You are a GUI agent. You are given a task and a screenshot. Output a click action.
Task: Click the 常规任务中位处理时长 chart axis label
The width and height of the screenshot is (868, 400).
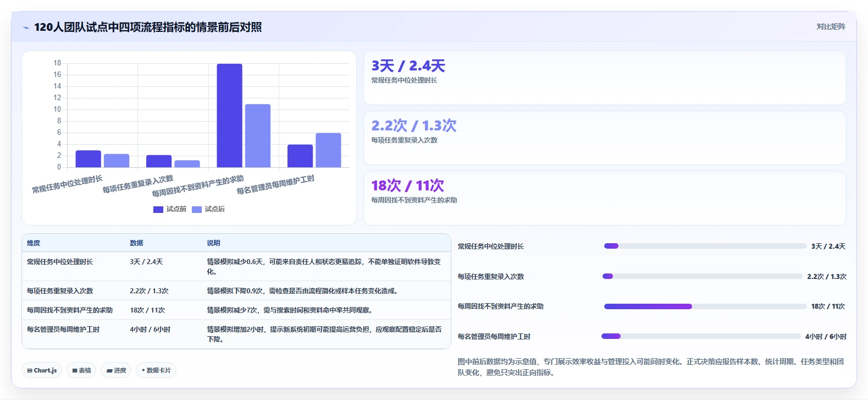[x=67, y=184]
